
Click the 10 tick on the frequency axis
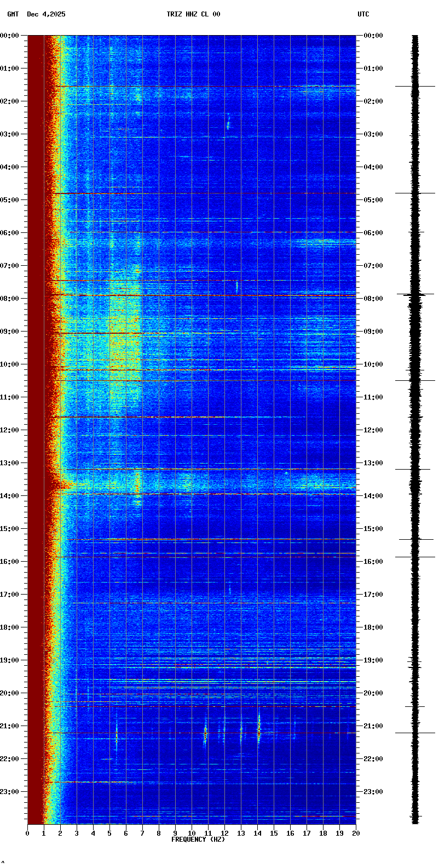coord(192,833)
